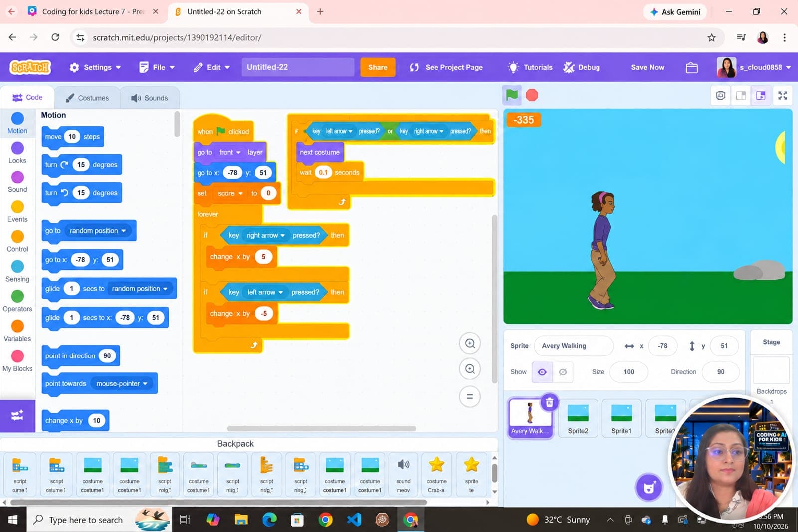Open the Looks block category
The image size is (798, 532).
[x=17, y=153]
